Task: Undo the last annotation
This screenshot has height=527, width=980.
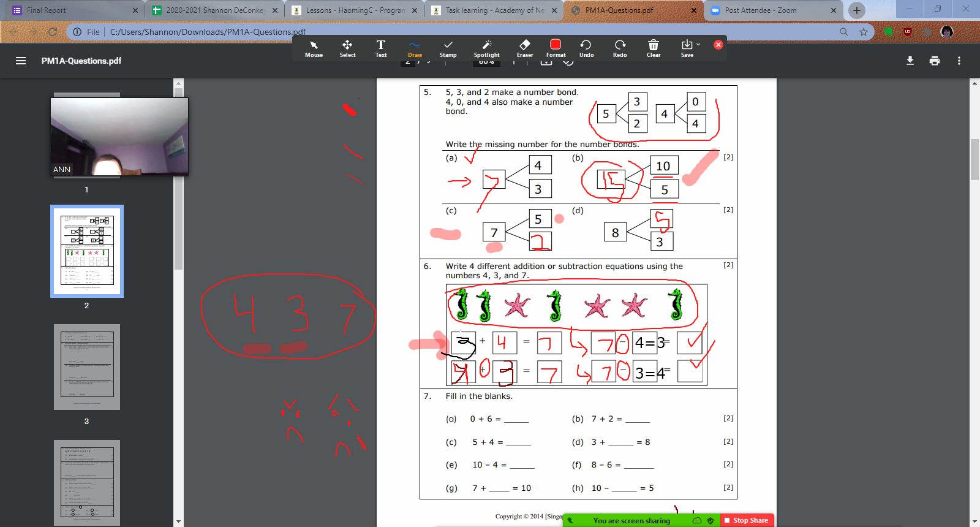Action: pyautogui.click(x=586, y=48)
